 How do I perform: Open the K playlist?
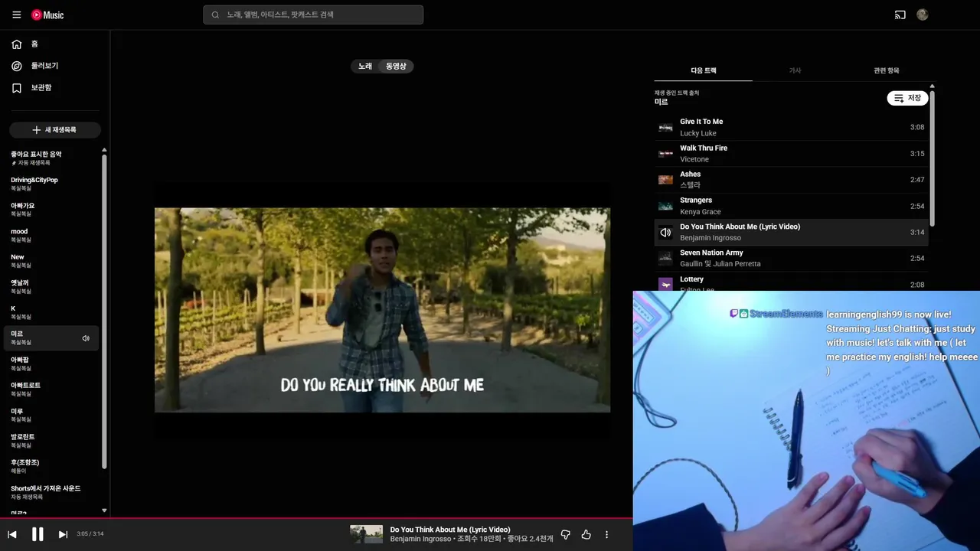51,312
